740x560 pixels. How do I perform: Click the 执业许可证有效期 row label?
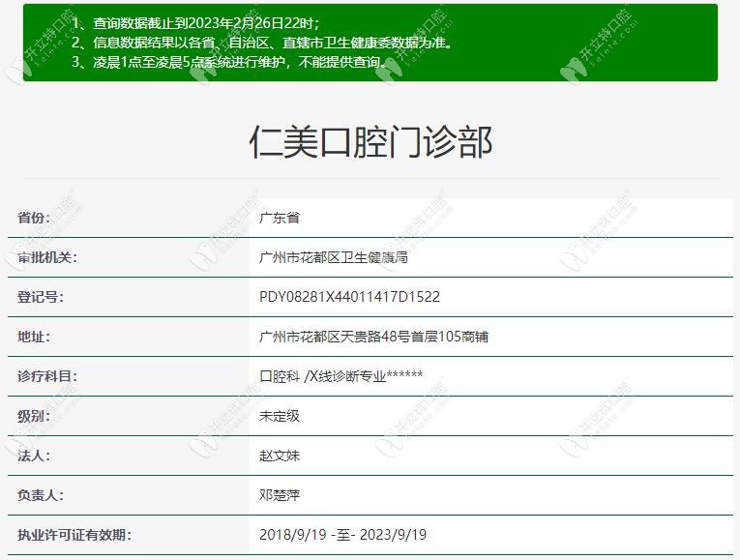[x=74, y=535]
